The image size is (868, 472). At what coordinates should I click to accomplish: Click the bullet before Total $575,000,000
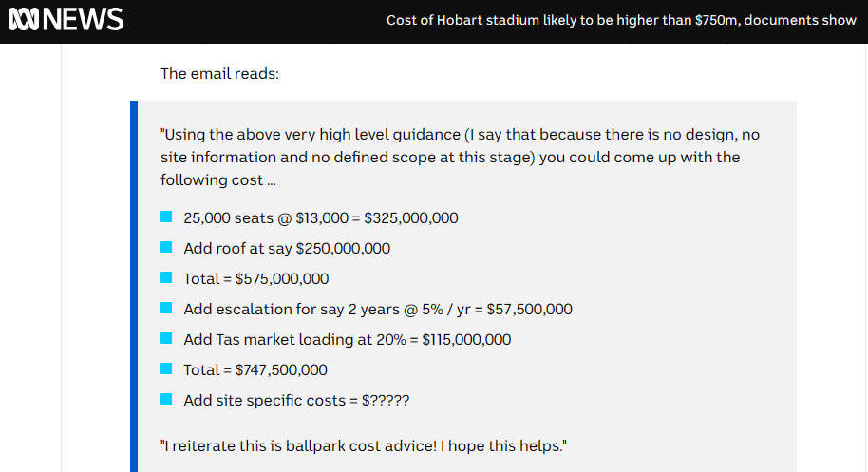point(166,277)
